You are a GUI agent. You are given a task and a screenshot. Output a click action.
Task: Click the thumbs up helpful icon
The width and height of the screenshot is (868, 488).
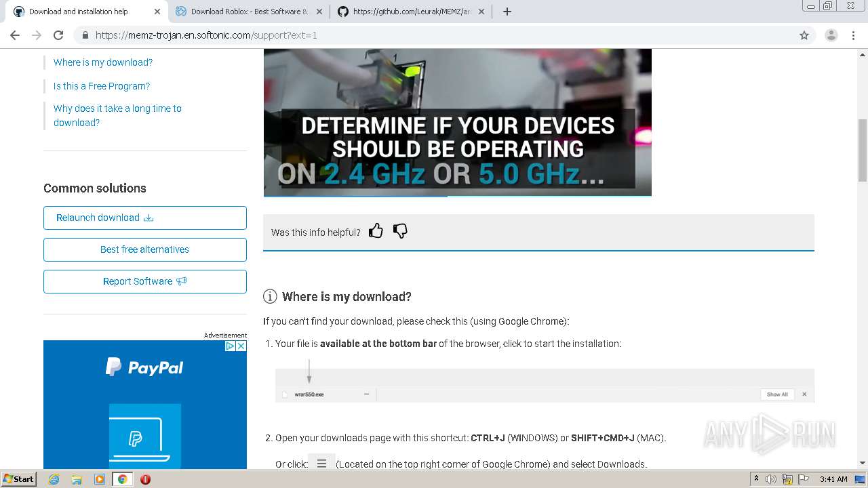tap(376, 231)
